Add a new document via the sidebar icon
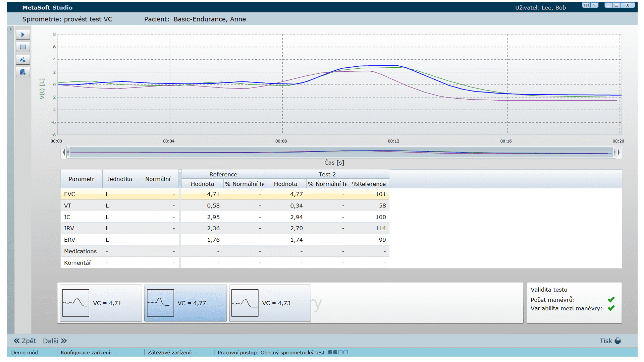This screenshot has height=362, width=644. (x=22, y=72)
